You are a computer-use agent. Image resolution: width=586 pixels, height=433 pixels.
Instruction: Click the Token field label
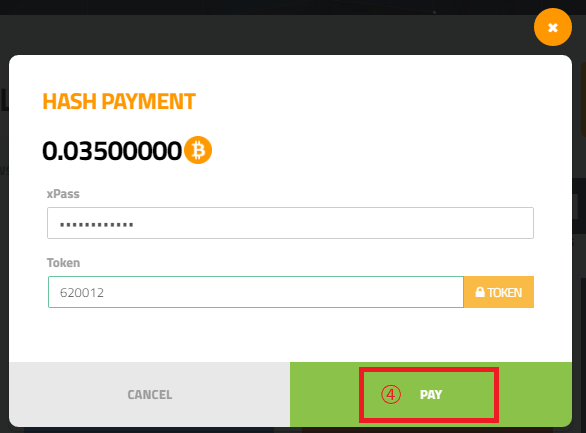[x=63, y=263]
